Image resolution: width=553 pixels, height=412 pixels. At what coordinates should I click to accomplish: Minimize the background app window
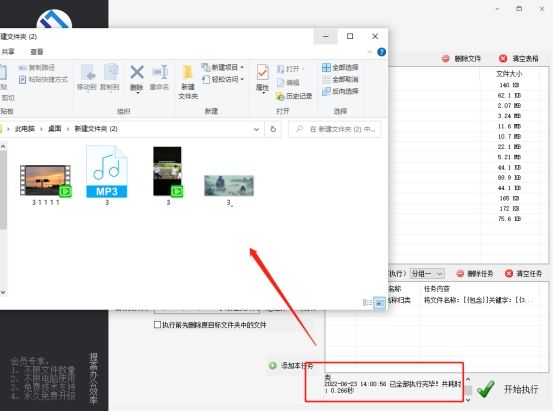497,8
